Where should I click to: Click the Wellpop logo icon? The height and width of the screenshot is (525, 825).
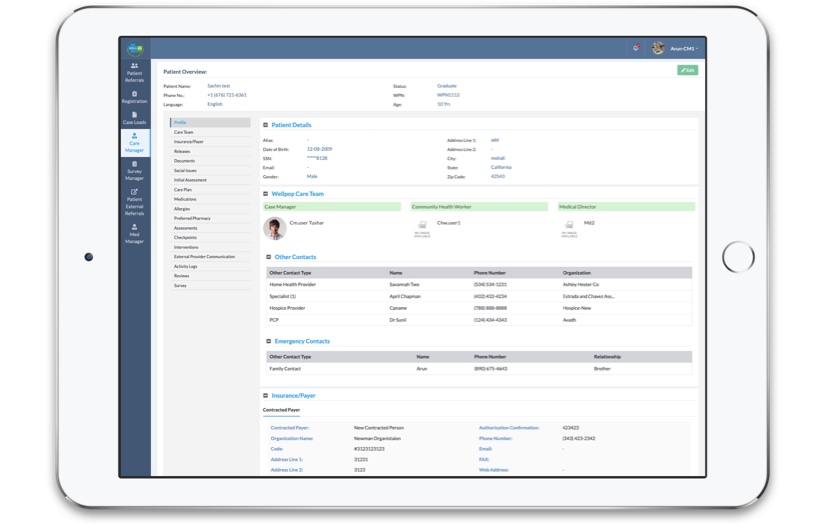[135, 48]
